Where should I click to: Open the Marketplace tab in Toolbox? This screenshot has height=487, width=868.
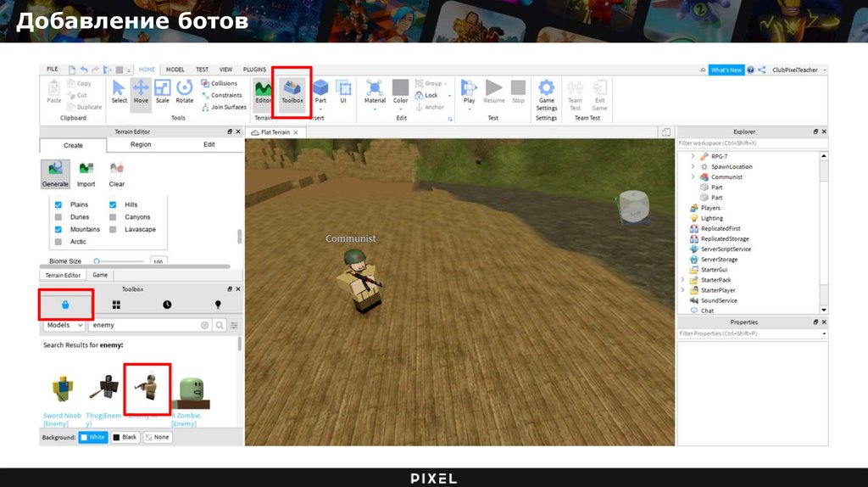pyautogui.click(x=65, y=305)
